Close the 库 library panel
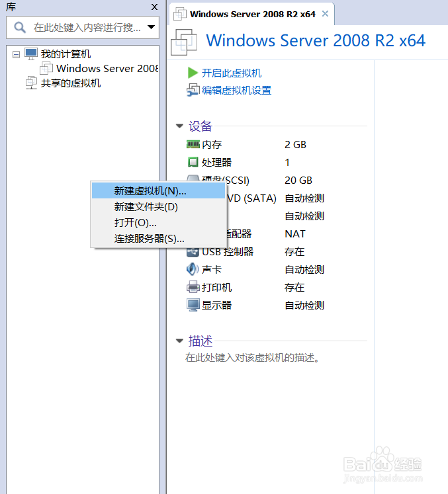448x494 pixels. pyautogui.click(x=154, y=7)
